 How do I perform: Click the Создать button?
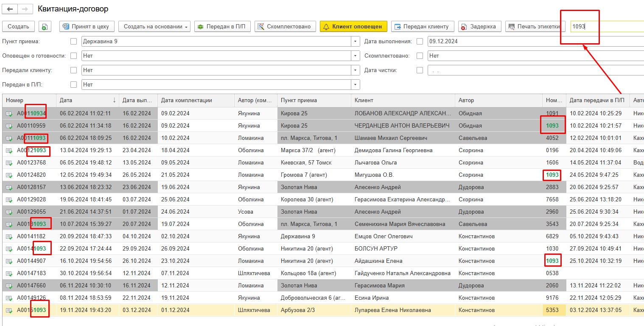point(18,26)
